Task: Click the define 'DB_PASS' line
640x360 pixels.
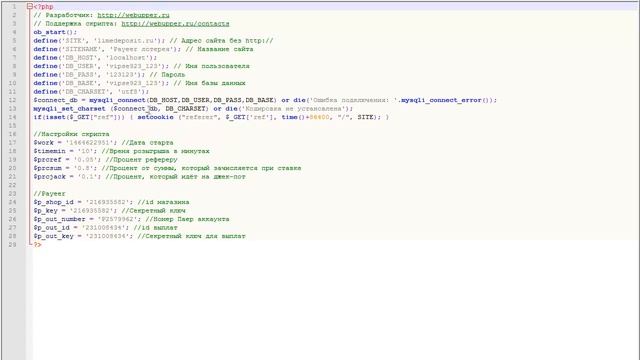Action: pos(109,75)
